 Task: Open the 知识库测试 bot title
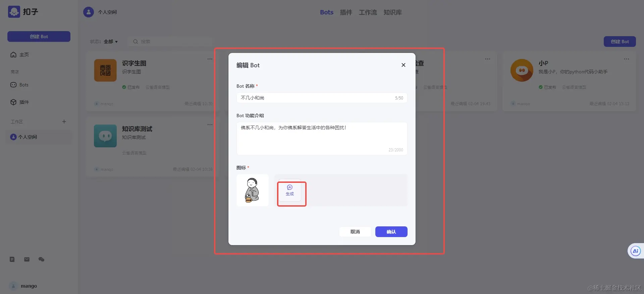tap(137, 129)
